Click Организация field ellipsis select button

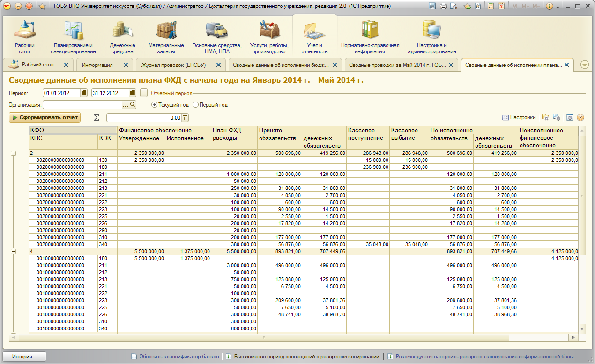(126, 105)
